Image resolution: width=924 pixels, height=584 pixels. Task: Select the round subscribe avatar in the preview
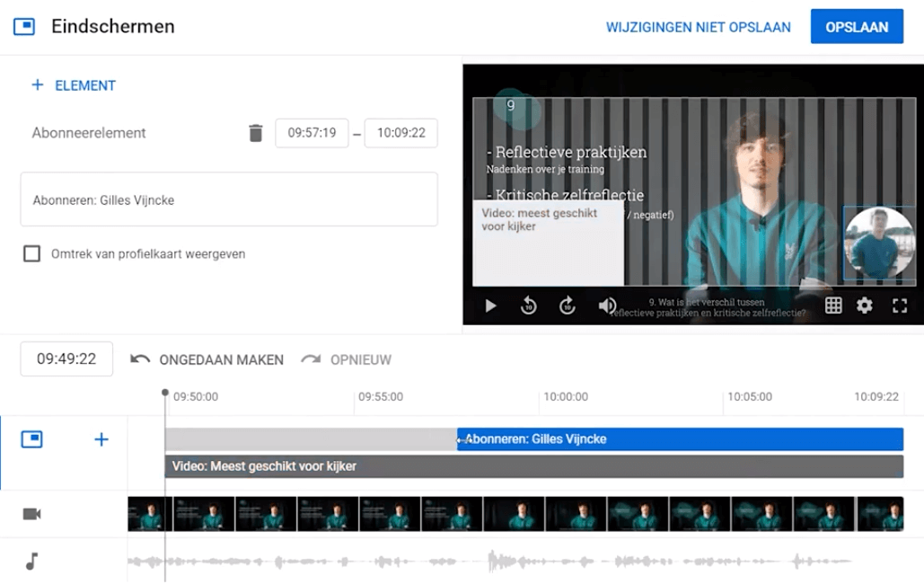(878, 243)
